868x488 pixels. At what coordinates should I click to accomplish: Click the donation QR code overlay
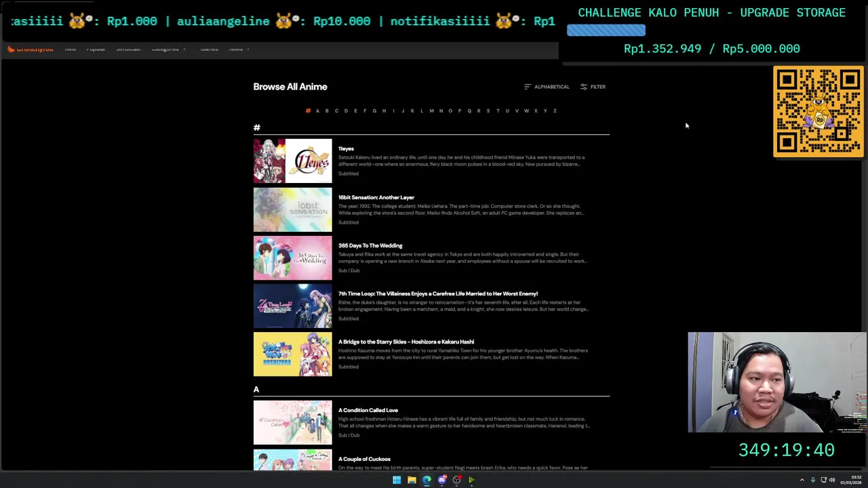(818, 112)
